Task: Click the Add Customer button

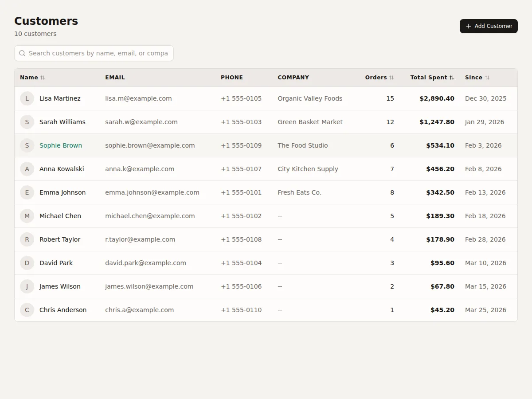Action: pos(489,26)
